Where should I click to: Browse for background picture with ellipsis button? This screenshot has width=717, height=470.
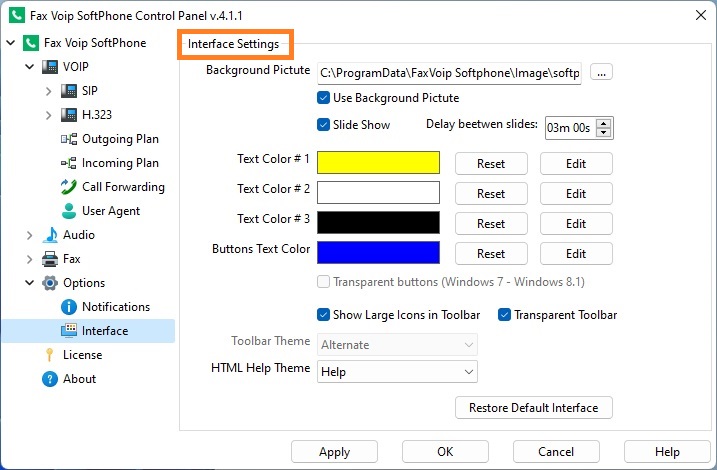point(601,72)
